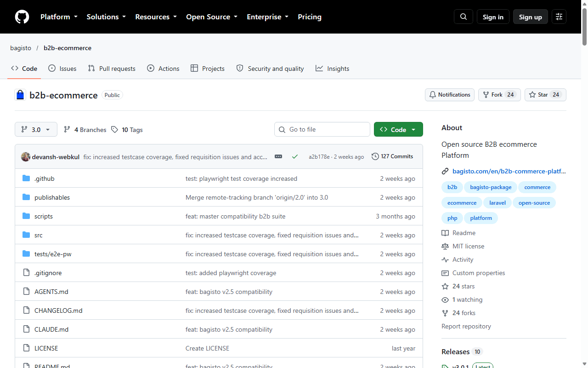Click the Report repository link

tap(466, 326)
